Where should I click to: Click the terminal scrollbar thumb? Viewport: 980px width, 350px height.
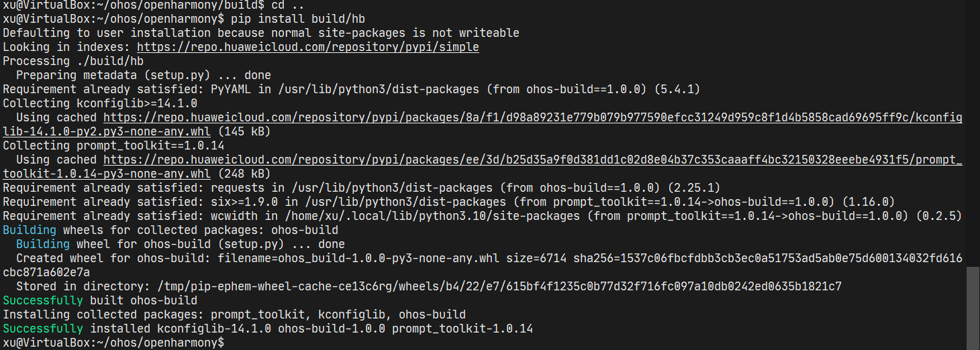pyautogui.click(x=973, y=307)
